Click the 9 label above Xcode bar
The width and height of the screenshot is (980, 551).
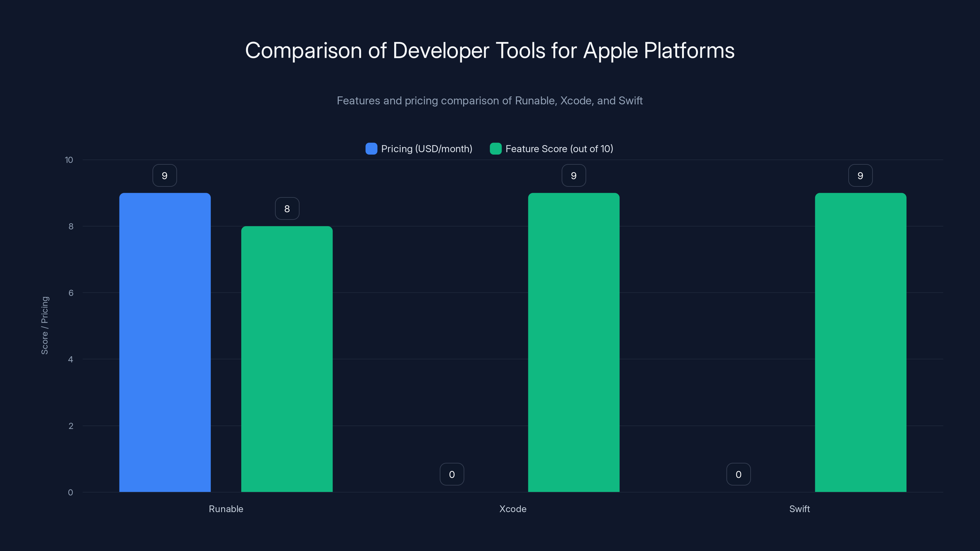pyautogui.click(x=574, y=175)
